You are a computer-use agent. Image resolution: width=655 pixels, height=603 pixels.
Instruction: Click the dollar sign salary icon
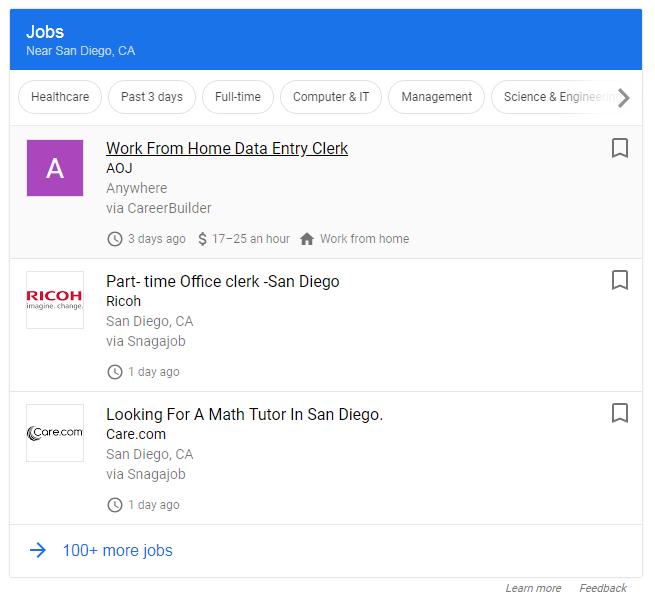[x=202, y=239]
